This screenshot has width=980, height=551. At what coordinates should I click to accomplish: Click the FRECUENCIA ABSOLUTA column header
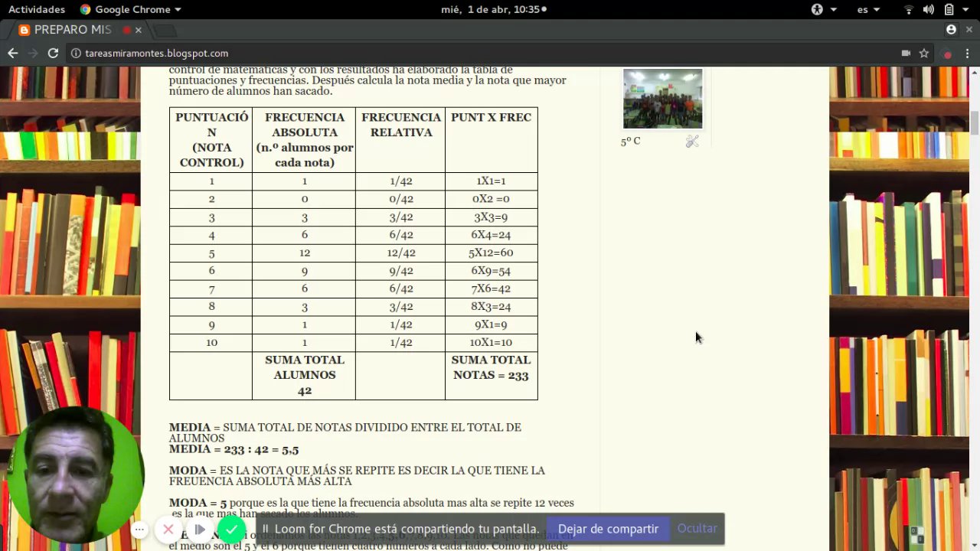click(304, 139)
